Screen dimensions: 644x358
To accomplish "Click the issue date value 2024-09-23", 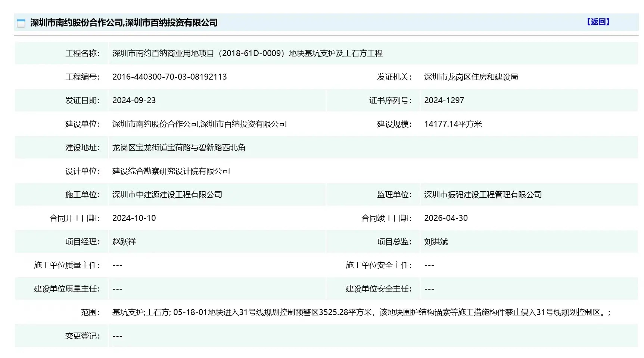I will click(134, 101).
